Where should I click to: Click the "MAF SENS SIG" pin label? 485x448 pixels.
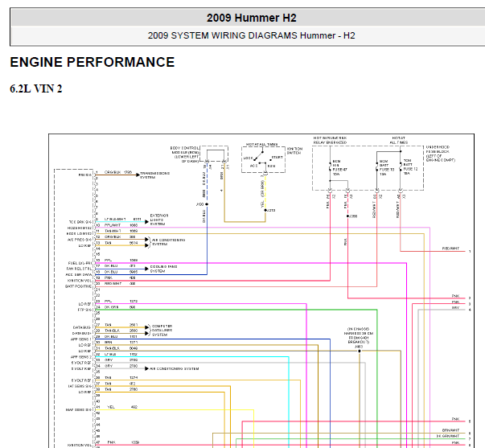[79, 409]
